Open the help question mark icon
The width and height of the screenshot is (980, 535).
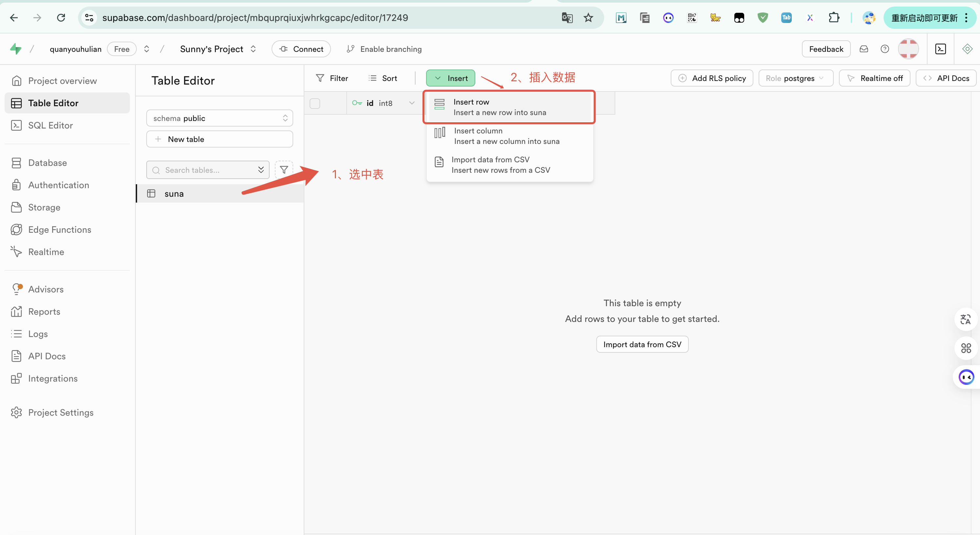click(x=885, y=49)
